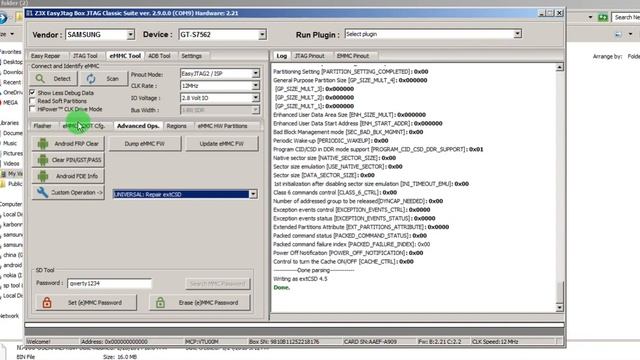Click the SD Tool password field
This screenshot has width=640, height=360.
(x=109, y=283)
